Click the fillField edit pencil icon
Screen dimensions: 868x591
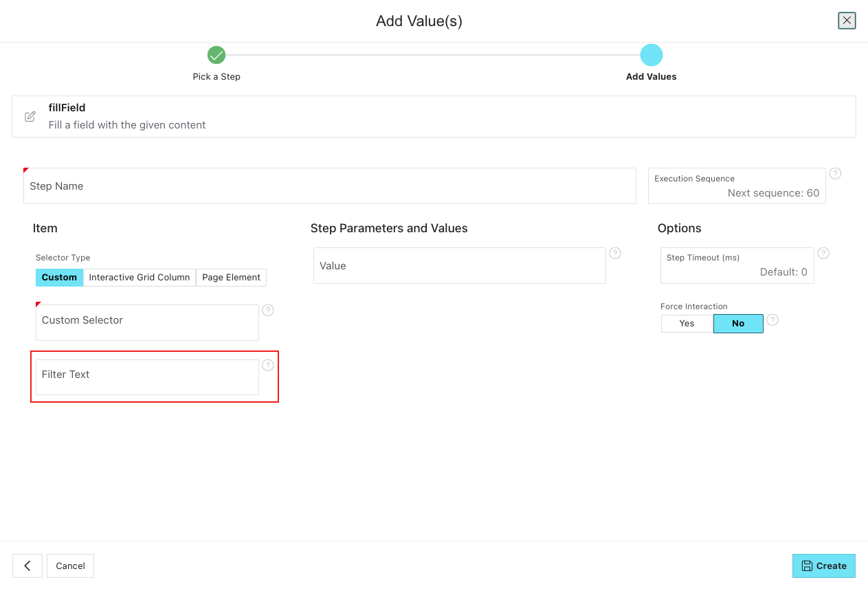tap(30, 117)
